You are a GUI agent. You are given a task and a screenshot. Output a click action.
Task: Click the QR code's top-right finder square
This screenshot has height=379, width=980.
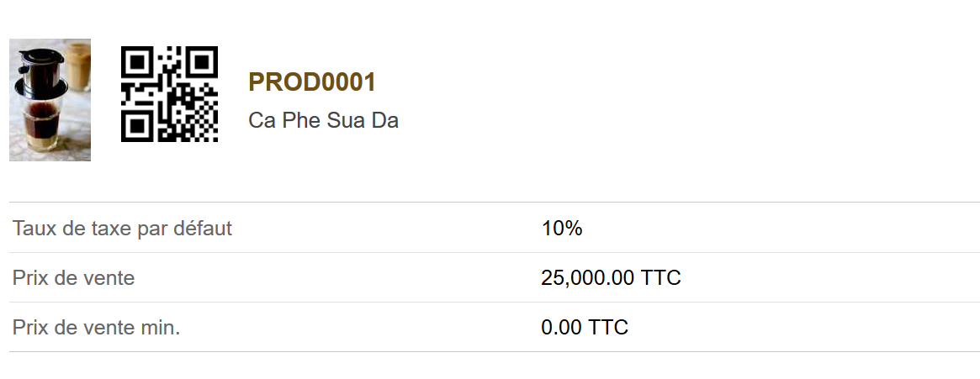tap(201, 62)
